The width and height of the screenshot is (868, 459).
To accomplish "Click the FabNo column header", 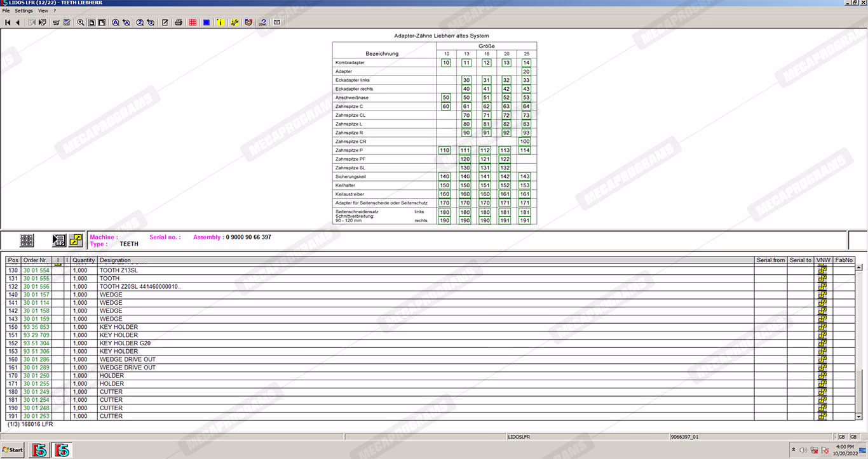I will (x=844, y=260).
